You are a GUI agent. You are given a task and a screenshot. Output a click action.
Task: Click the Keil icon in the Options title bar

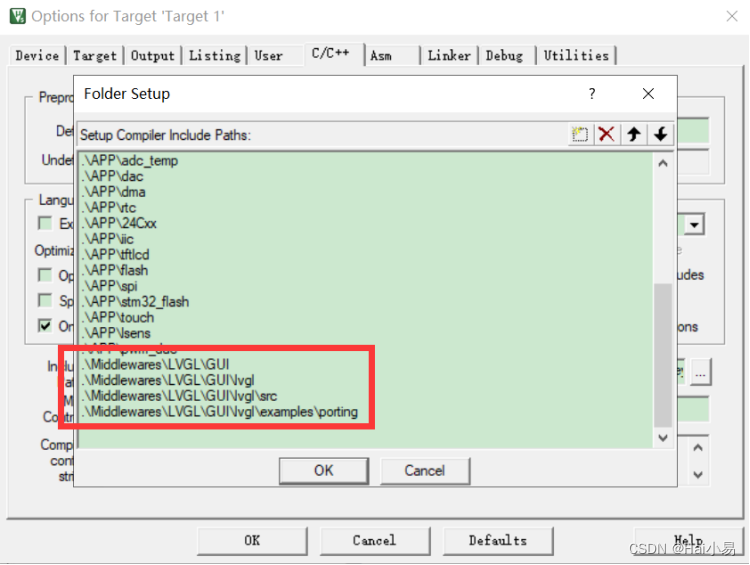[x=18, y=16]
